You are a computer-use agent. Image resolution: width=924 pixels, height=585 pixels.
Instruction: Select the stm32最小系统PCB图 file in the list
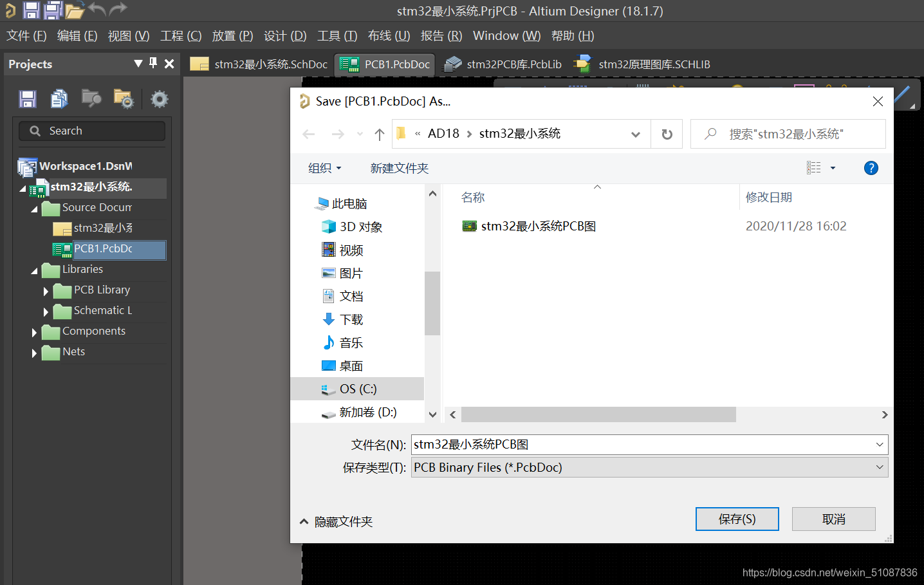click(x=536, y=226)
